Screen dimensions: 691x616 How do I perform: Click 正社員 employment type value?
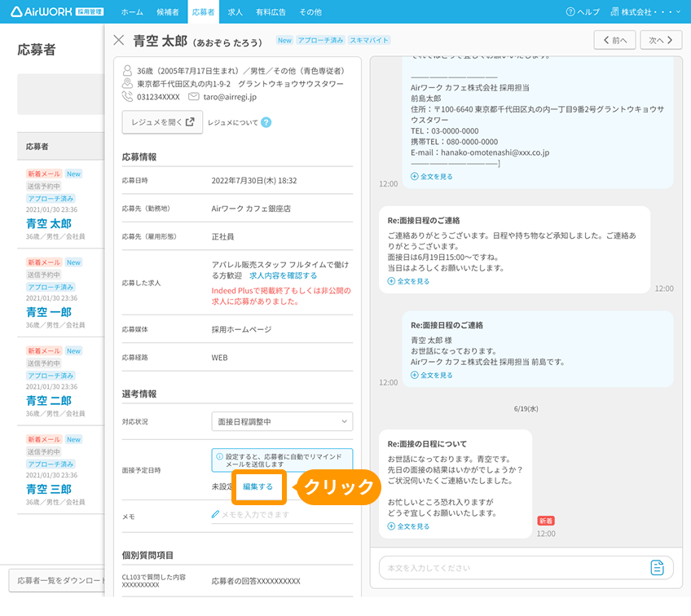222,236
